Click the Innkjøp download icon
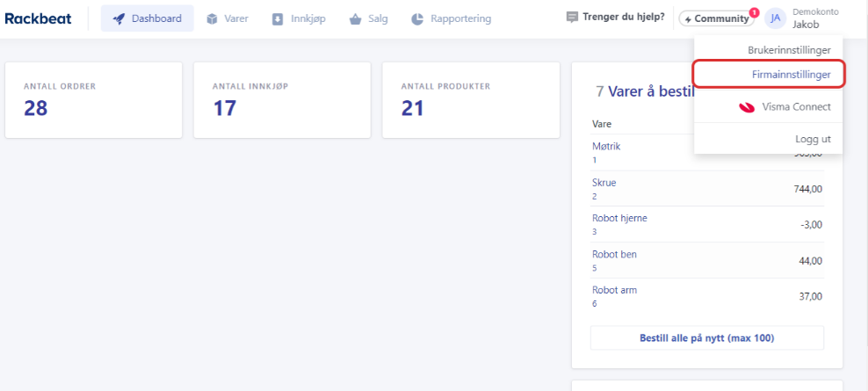 pos(278,18)
